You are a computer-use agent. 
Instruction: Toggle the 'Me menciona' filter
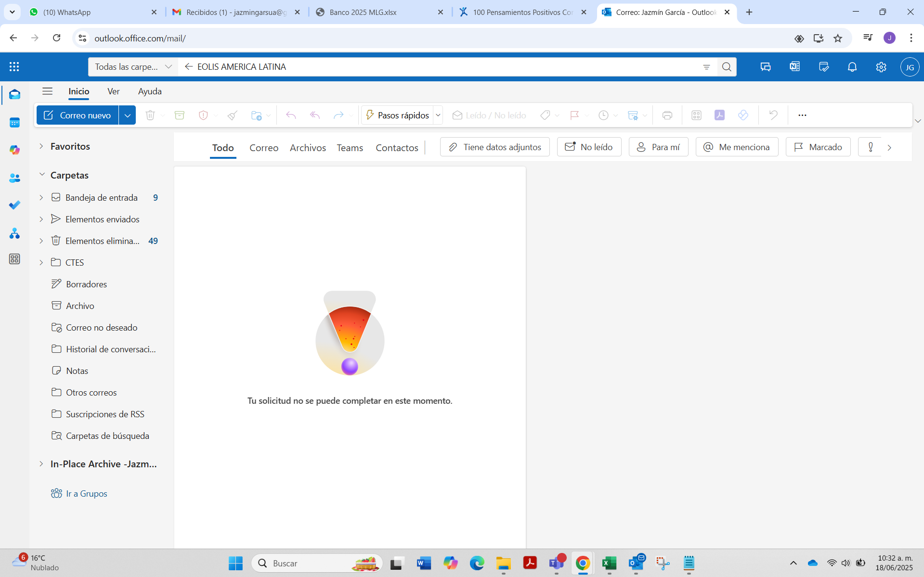737,147
